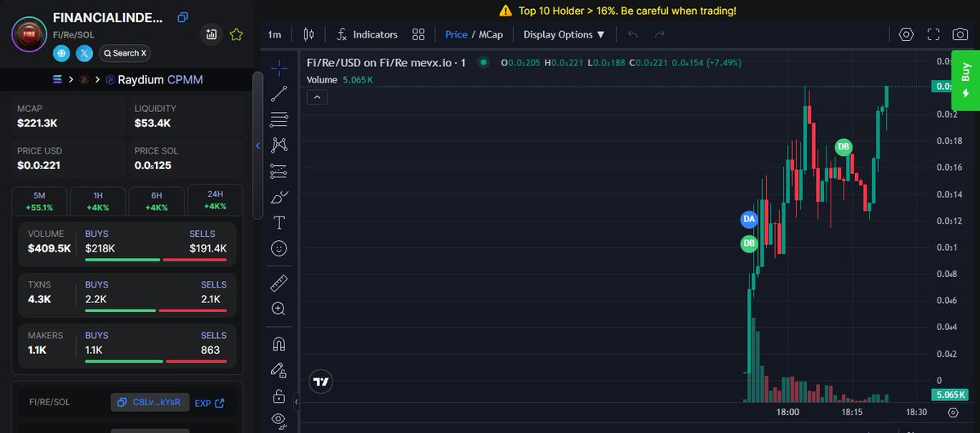Viewport: 980px width, 433px height.
Task: Activate the zoom in tool
Action: pyautogui.click(x=279, y=309)
